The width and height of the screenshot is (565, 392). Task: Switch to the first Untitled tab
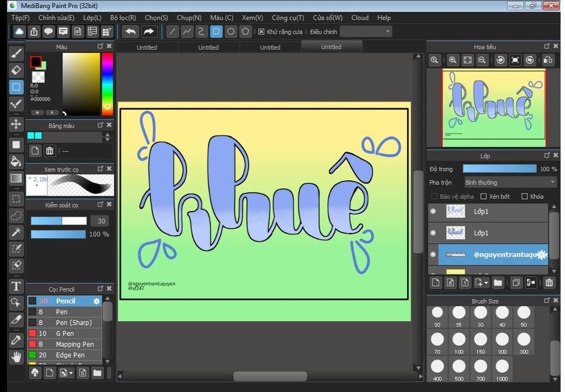[x=147, y=47]
